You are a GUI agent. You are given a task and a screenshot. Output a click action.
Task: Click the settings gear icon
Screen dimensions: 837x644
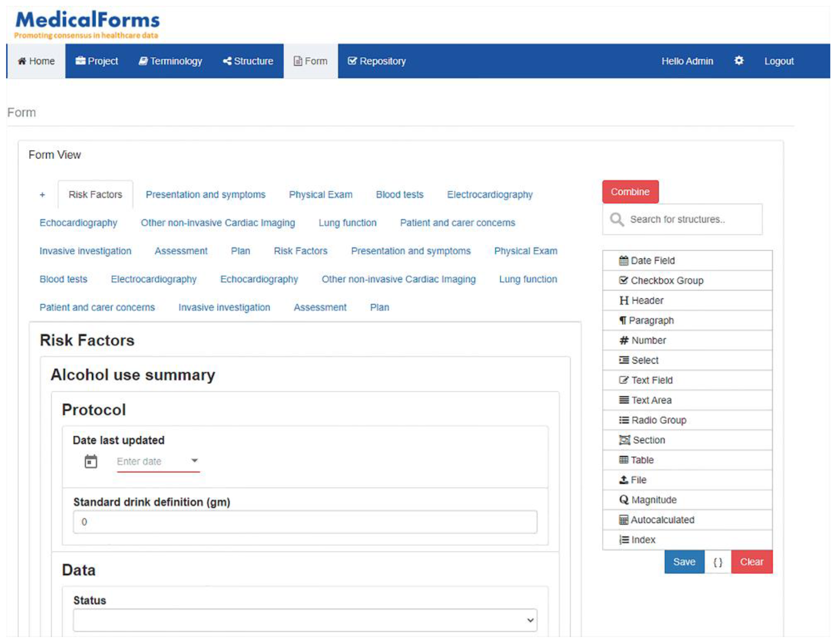click(739, 61)
